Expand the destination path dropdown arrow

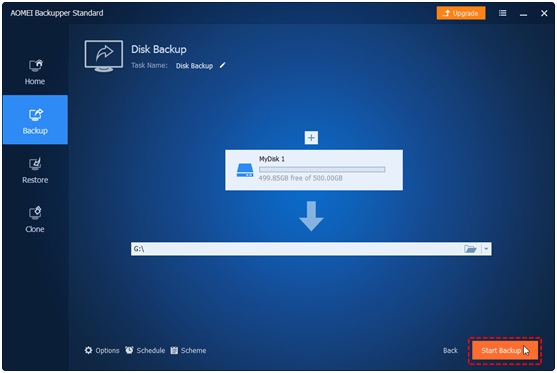tap(486, 249)
